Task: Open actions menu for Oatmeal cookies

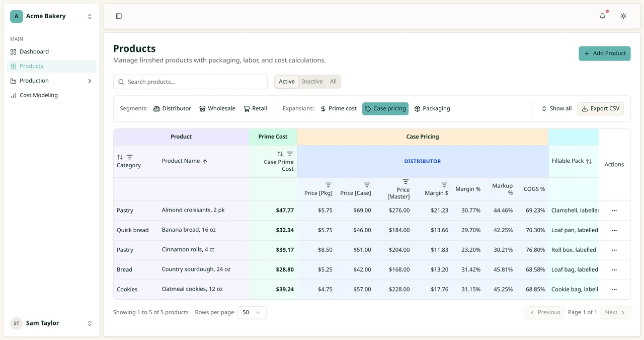Action: [614, 290]
